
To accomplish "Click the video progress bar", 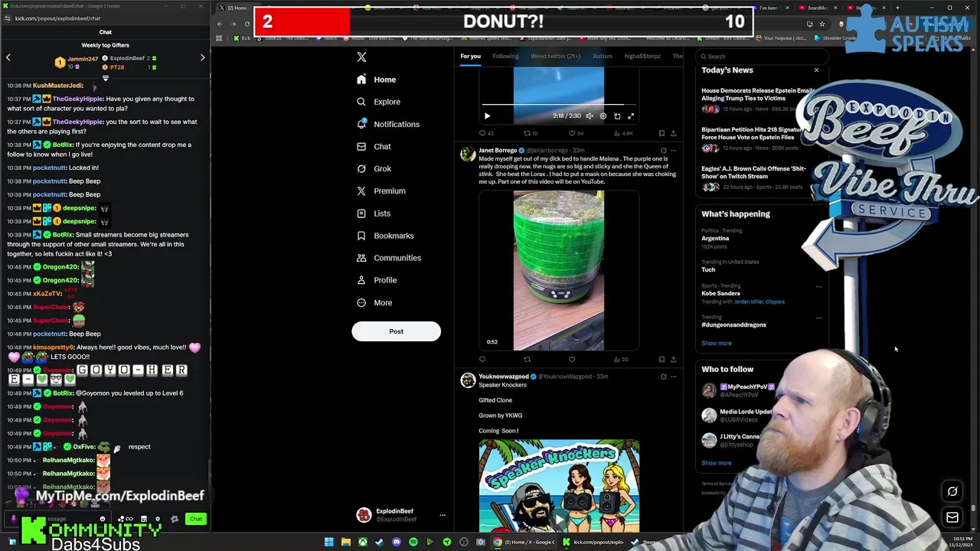I will (559, 104).
